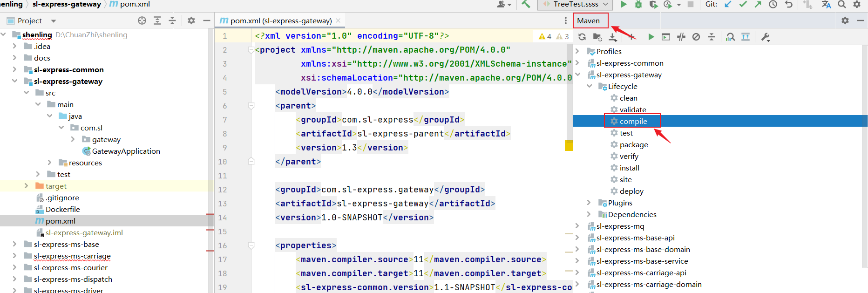Expand the Dependencies node in Maven

click(589, 214)
